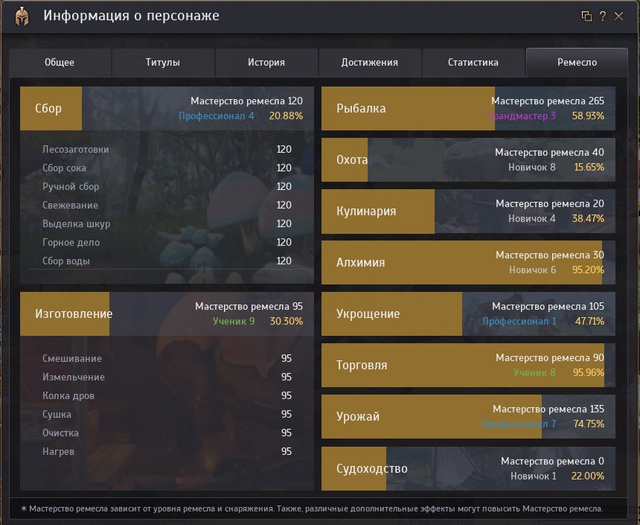
Task: Click the window title Информация о персонаже
Action: 131,16
